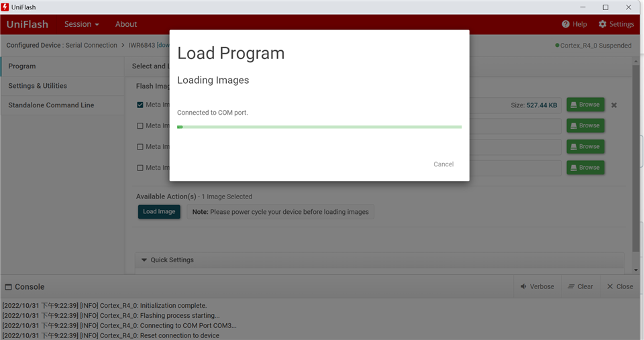Image resolution: width=644 pixels, height=340 pixels.
Task: Click the 'Reset connection to device' line
Action: 111,335
